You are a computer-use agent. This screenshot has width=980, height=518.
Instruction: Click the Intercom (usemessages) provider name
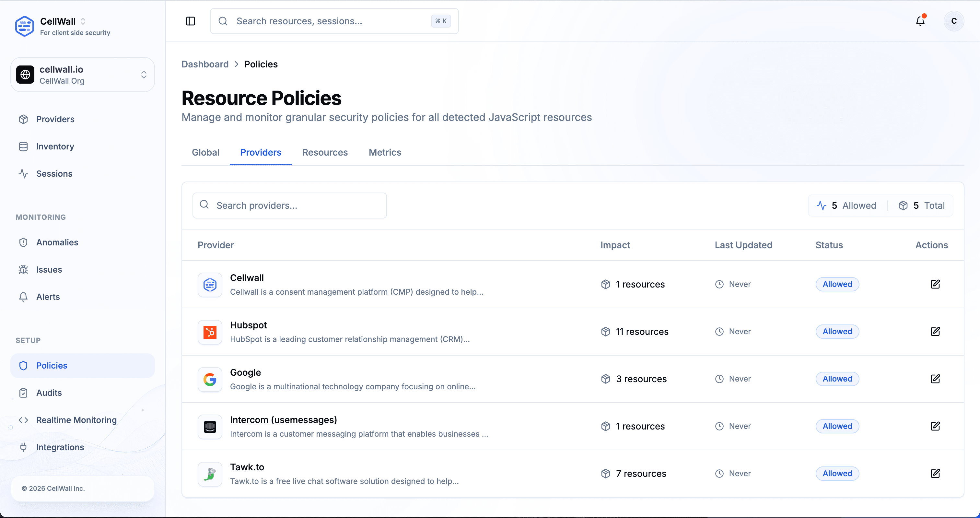(284, 420)
